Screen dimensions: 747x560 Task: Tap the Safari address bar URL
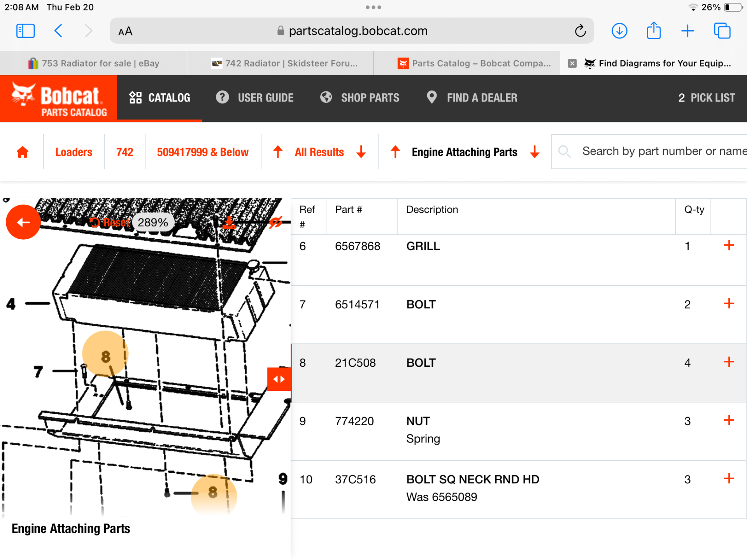pyautogui.click(x=358, y=31)
